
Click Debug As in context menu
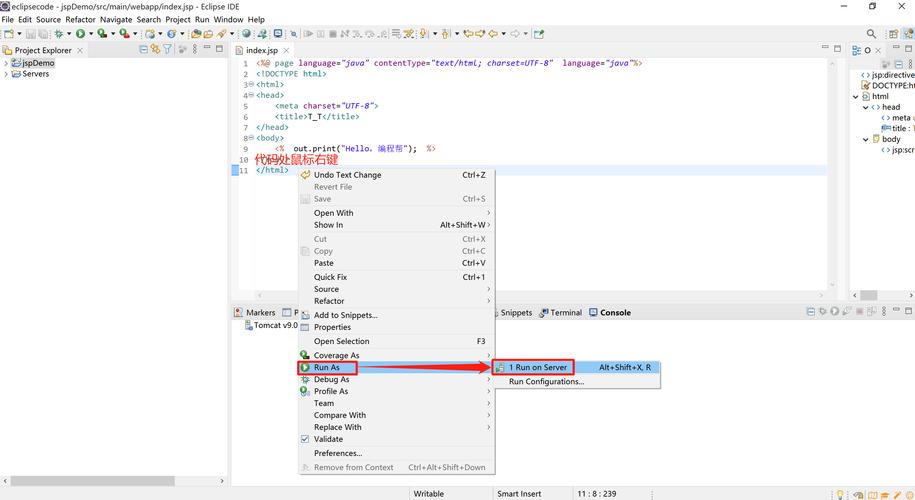pos(396,379)
